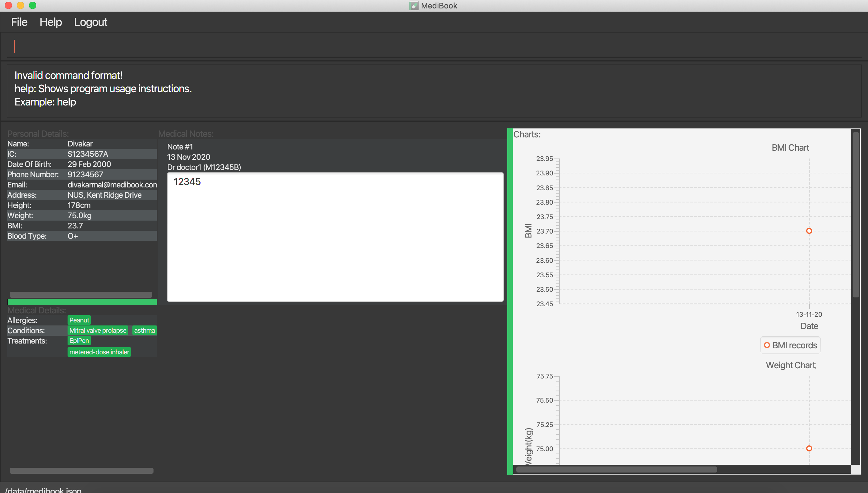
Task: Click the Logout menu item
Action: click(90, 22)
